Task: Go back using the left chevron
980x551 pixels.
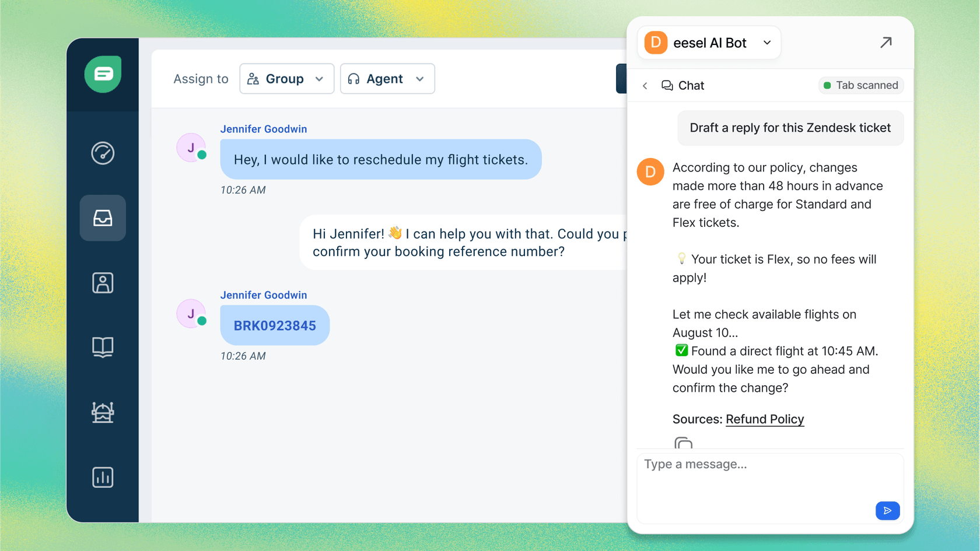Action: click(x=645, y=85)
